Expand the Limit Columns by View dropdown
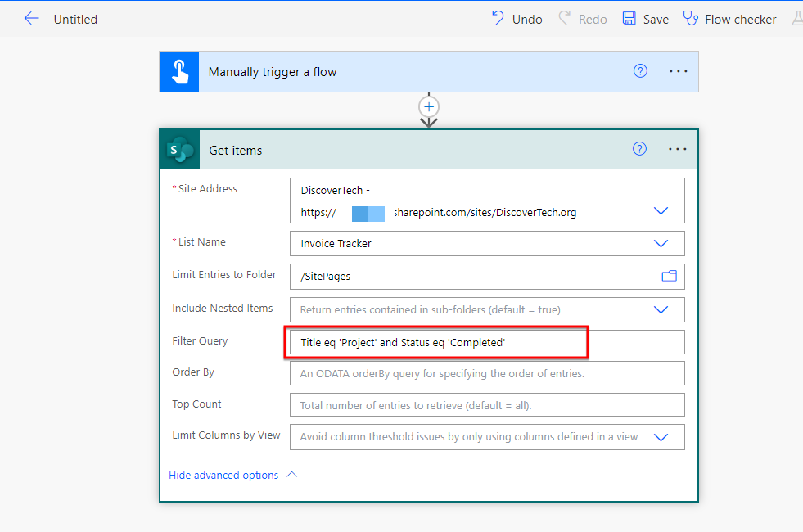The height and width of the screenshot is (532, 803). tap(661, 437)
